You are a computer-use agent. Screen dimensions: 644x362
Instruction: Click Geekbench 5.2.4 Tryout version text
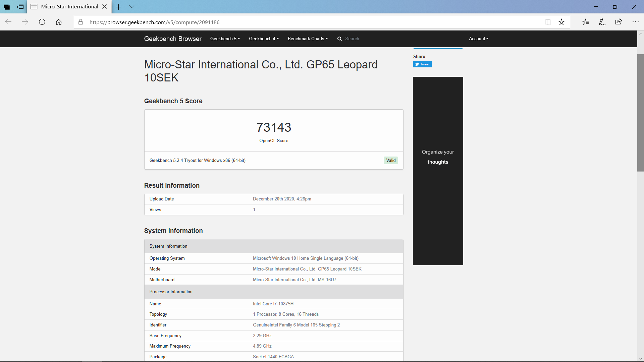point(198,161)
